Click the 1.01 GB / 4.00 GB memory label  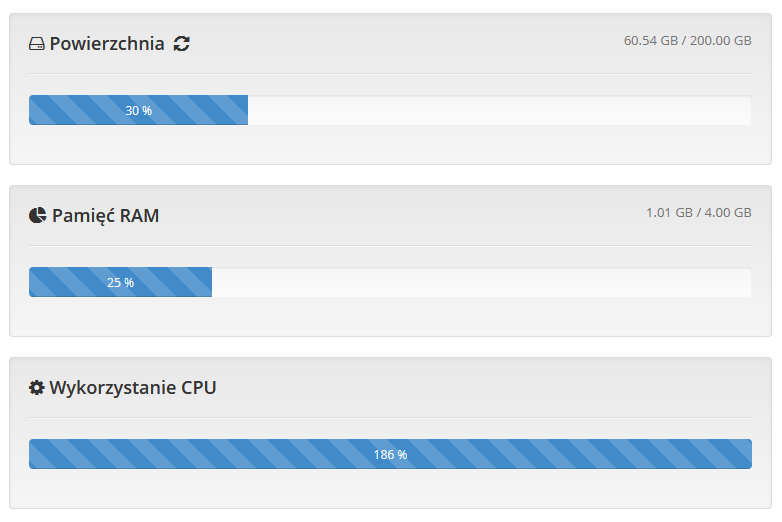coord(699,213)
